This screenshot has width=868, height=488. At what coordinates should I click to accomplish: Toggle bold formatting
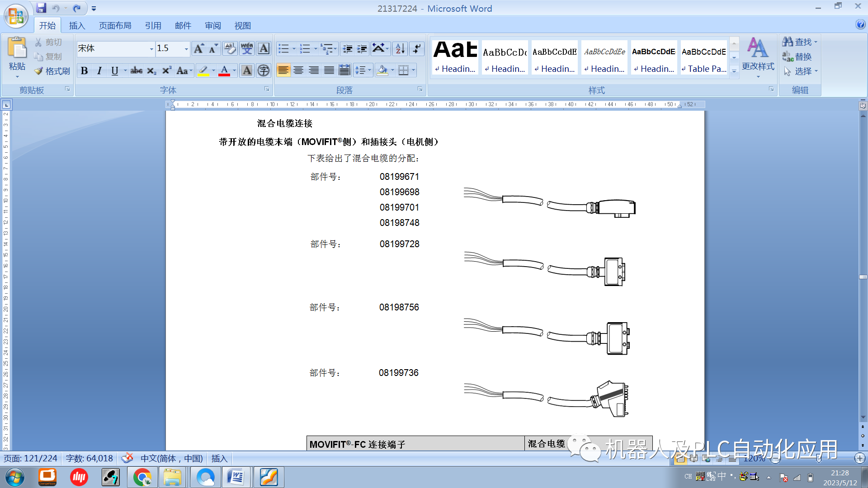(x=85, y=71)
